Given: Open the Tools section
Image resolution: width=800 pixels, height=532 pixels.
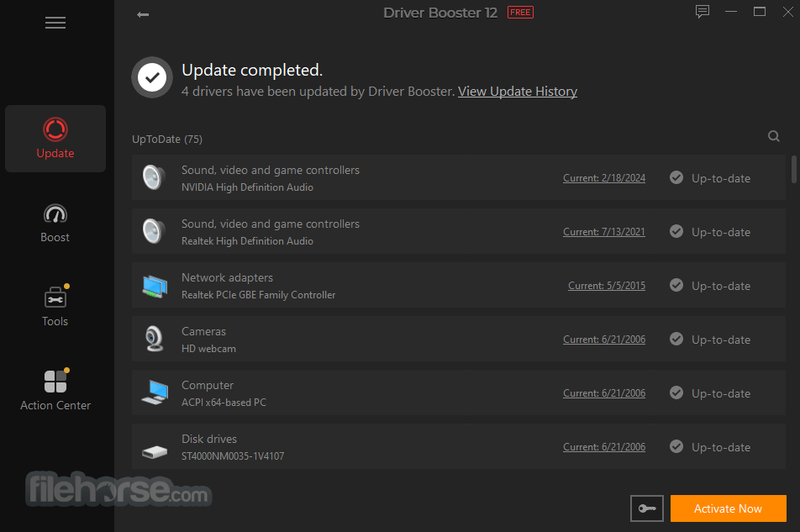Looking at the screenshot, I should [x=55, y=306].
